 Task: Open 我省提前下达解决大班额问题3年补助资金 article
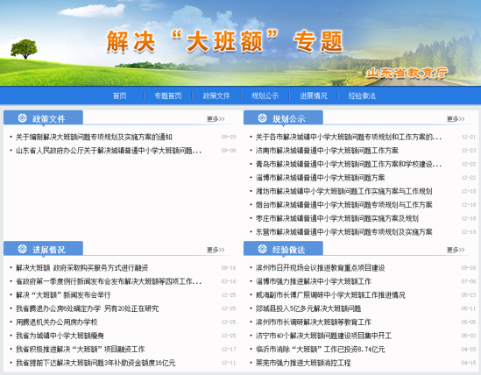95,363
